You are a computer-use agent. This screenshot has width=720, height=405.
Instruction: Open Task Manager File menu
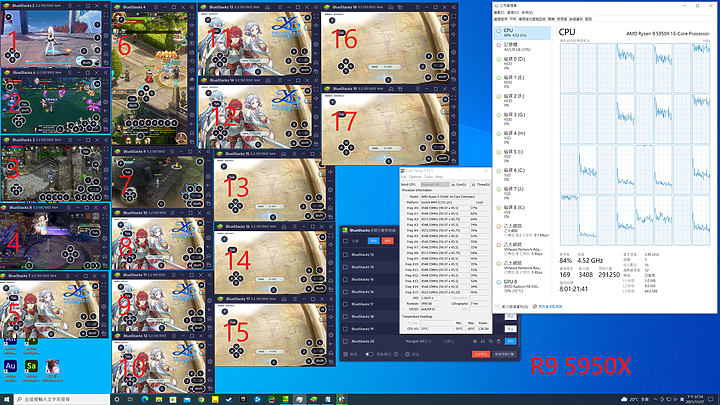499,12
